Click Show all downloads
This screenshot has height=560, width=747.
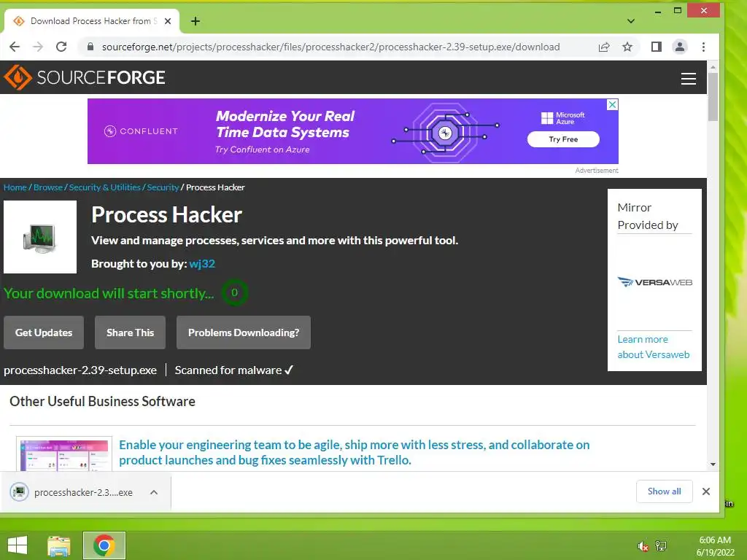(x=664, y=491)
